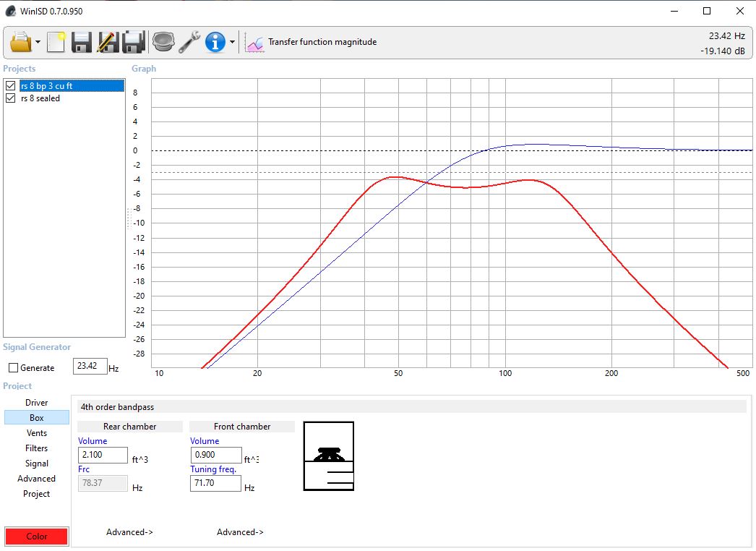
Task: Click the Hz unit next to Tuning freq.
Action: [x=249, y=488]
